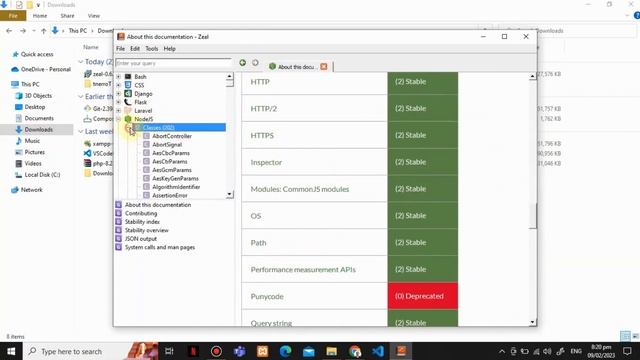Jump to the 'Contributing' section
640x360 pixels.
(x=141, y=213)
